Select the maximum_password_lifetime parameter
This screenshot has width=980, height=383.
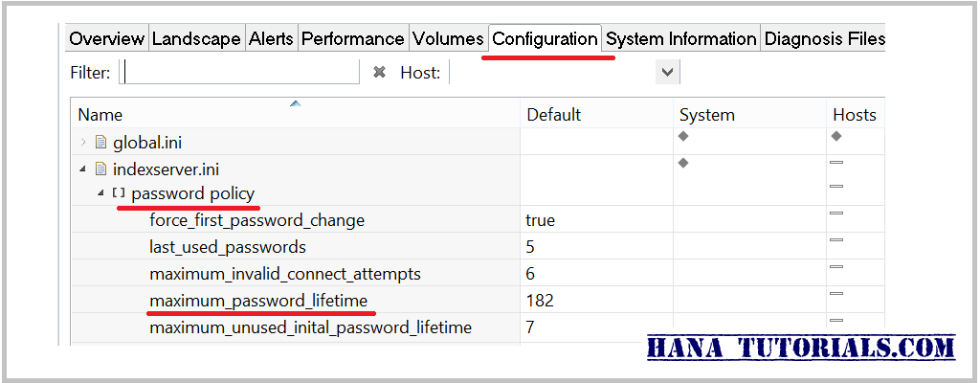point(258,301)
